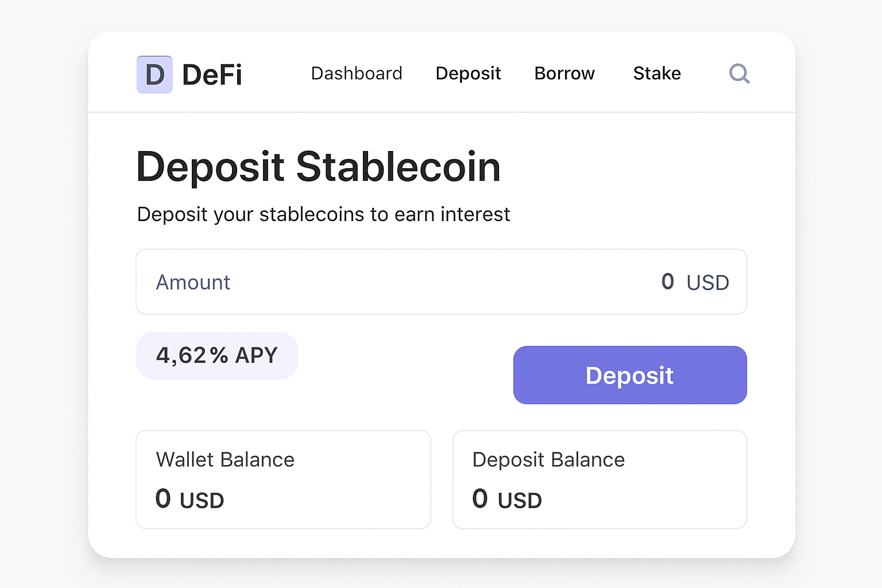Viewport: 882px width, 588px height.
Task: Click the Wallet Balance 0 USD amount
Action: coord(189,499)
